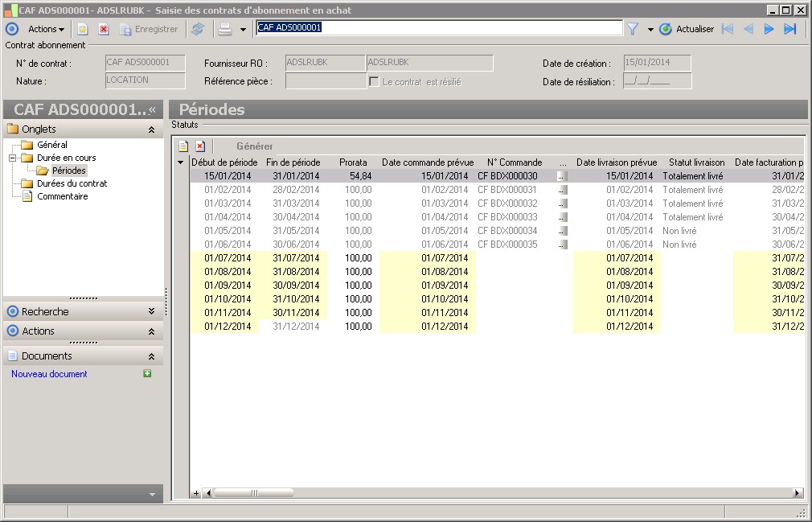Toggle 'Le contrat est résilié' checkbox
The width and height of the screenshot is (812, 522).
coord(374,82)
